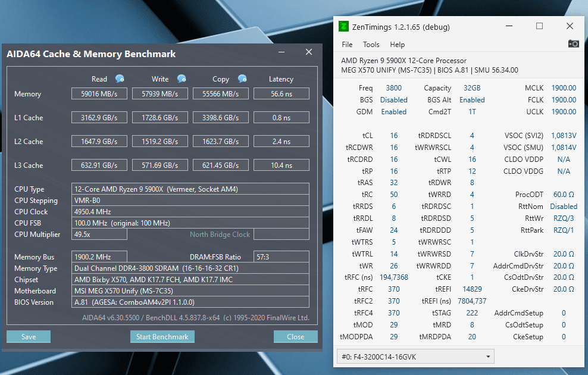Click the Memory Latency 56.6 ns field
This screenshot has width=588, height=375.
click(282, 94)
